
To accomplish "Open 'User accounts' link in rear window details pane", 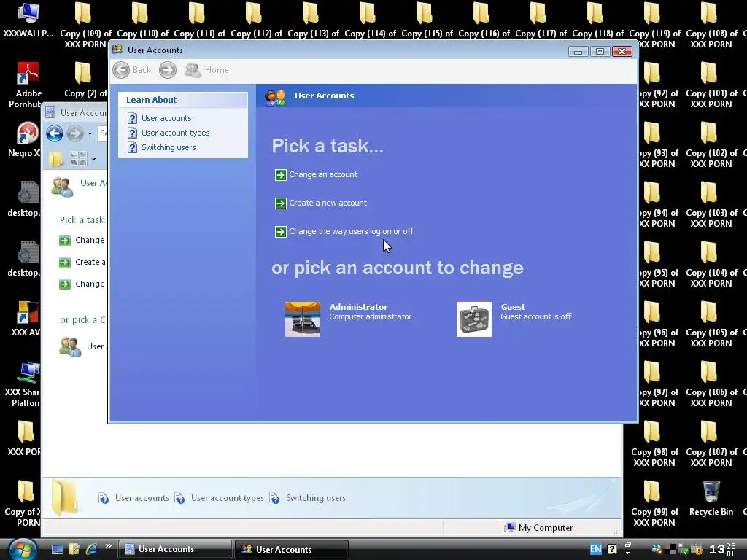I will point(142,498).
